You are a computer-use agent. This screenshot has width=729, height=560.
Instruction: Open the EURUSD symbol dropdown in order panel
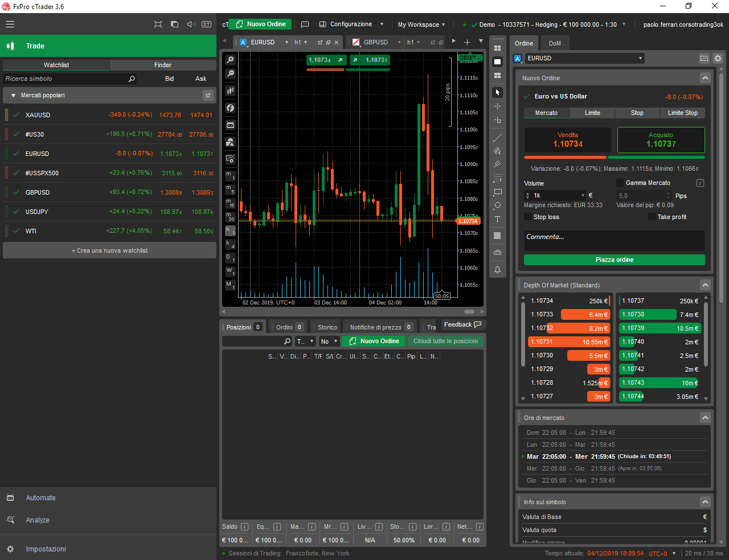[585, 58]
